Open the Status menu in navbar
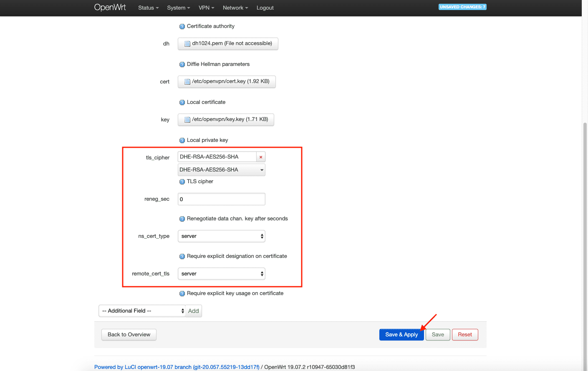The height and width of the screenshot is (371, 588). (x=148, y=8)
